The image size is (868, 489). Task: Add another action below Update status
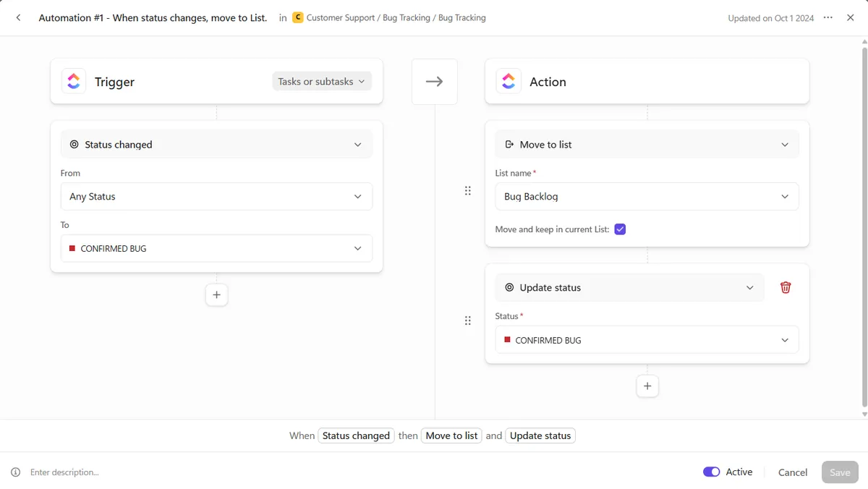coord(647,386)
